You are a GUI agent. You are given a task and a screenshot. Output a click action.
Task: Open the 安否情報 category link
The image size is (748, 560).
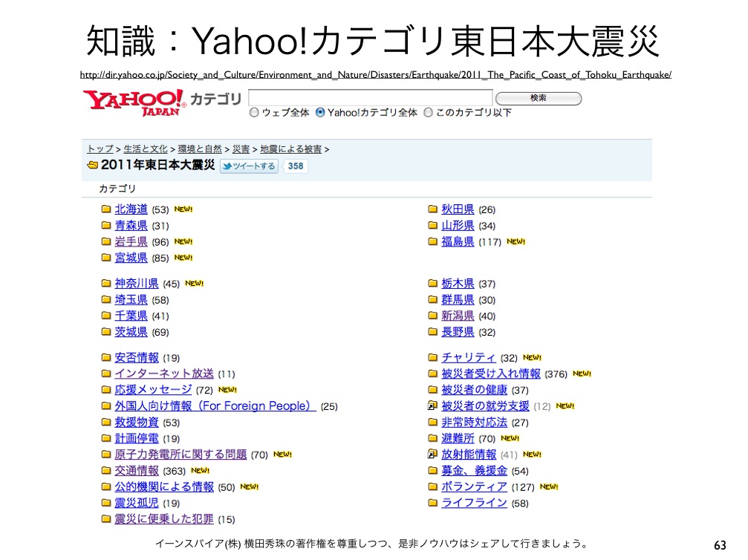137,357
